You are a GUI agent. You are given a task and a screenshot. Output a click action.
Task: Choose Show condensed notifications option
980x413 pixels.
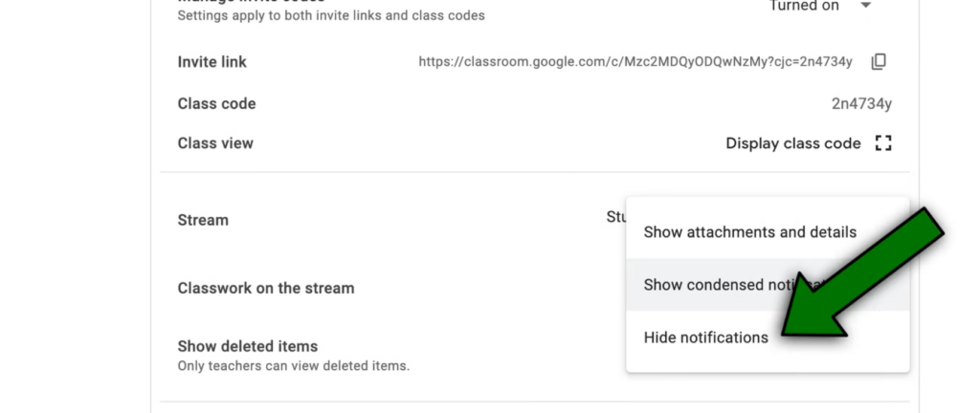(768, 285)
